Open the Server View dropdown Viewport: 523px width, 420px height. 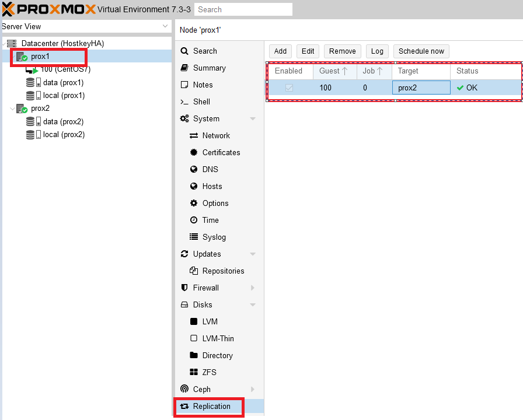[x=165, y=27]
